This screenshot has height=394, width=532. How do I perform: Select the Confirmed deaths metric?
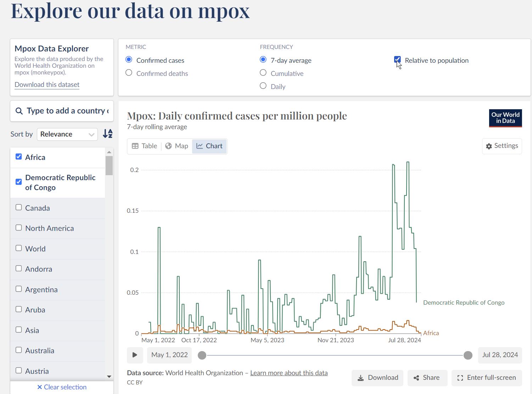click(129, 73)
